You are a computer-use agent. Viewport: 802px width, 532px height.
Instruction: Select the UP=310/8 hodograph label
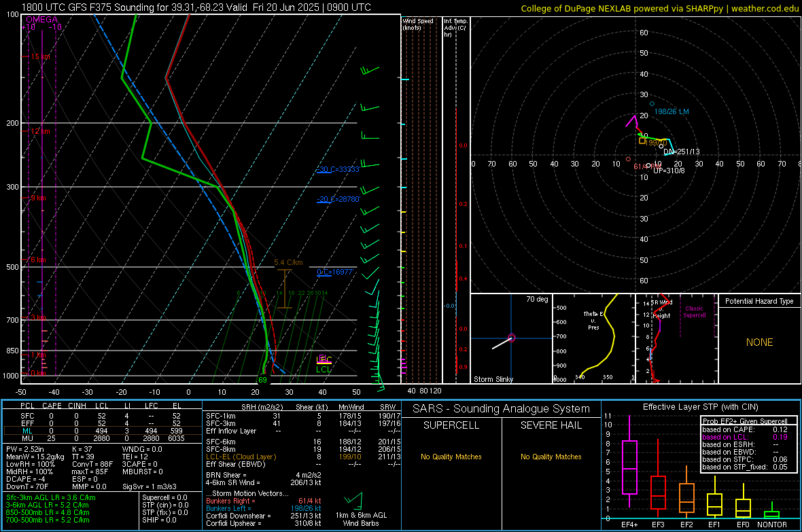click(669, 171)
